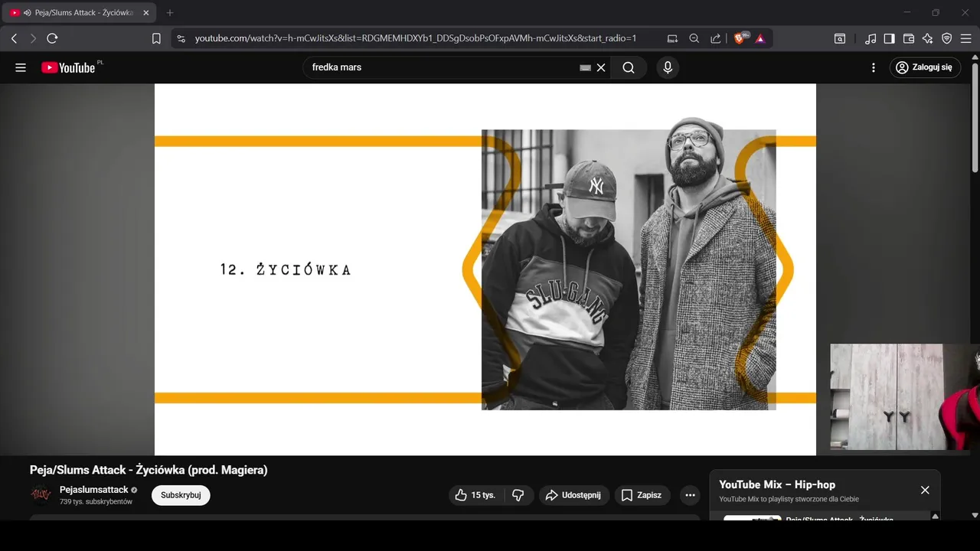Open Leo AI sparkle icon

click(928, 38)
